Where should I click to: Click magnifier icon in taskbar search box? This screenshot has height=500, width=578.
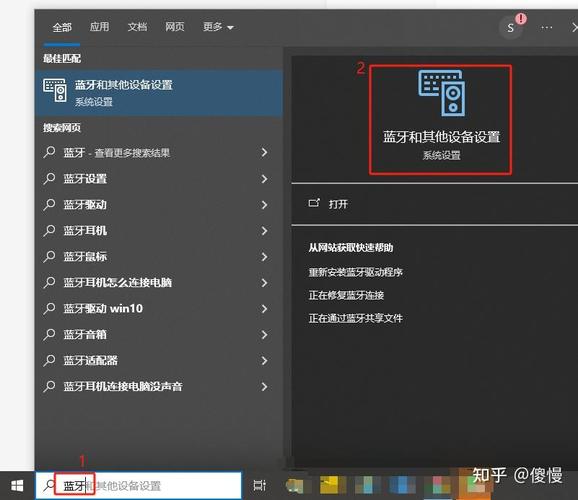(48, 485)
